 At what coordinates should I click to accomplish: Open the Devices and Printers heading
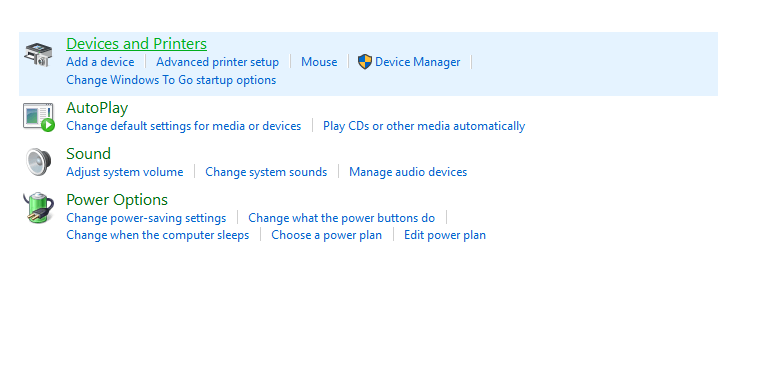[x=137, y=44]
